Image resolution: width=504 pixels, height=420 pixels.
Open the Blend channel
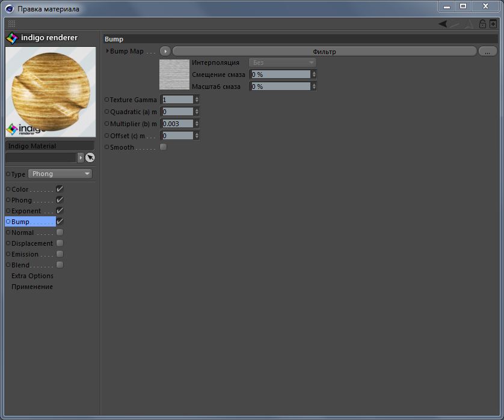(x=20, y=265)
